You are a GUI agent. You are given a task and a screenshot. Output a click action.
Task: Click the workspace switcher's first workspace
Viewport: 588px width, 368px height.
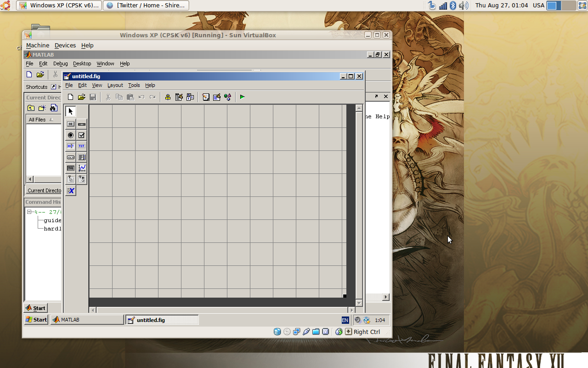(553, 6)
